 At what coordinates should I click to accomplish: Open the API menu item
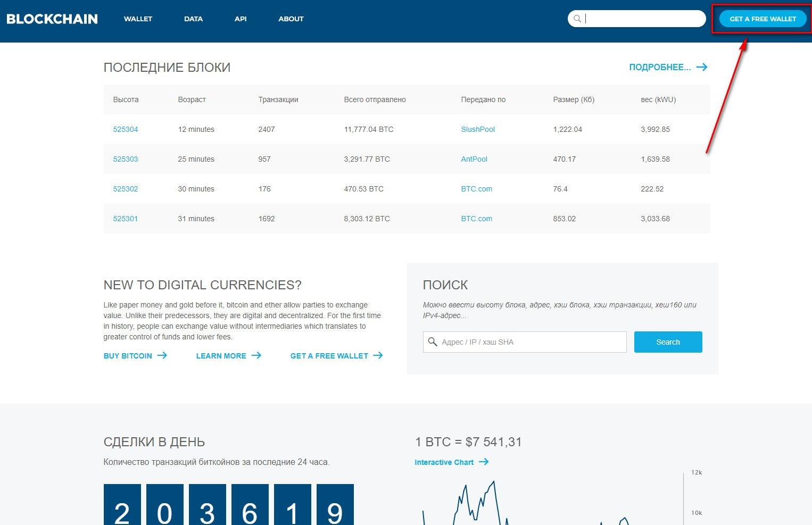pyautogui.click(x=241, y=19)
